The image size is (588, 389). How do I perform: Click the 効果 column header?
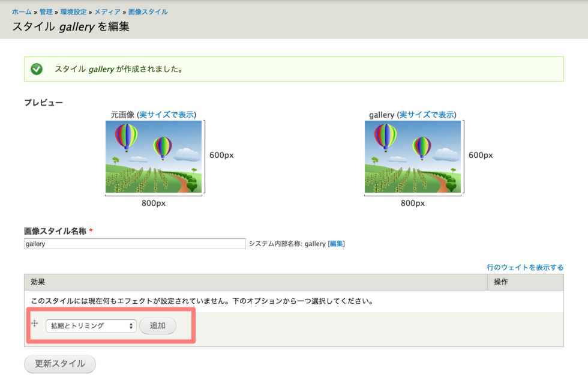pyautogui.click(x=38, y=282)
